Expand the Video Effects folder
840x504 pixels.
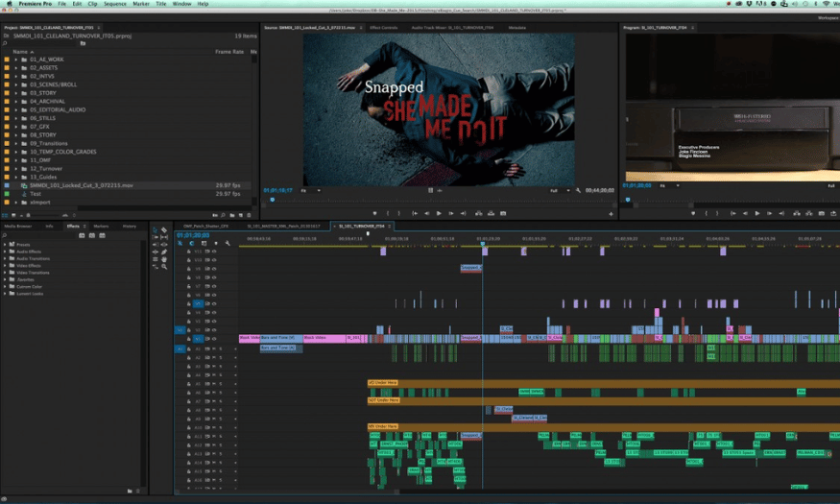[5, 265]
